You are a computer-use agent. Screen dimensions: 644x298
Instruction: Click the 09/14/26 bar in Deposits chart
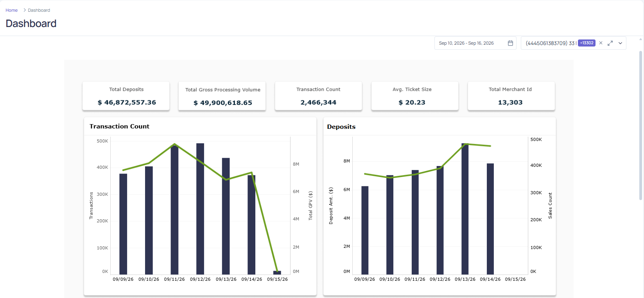point(490,219)
